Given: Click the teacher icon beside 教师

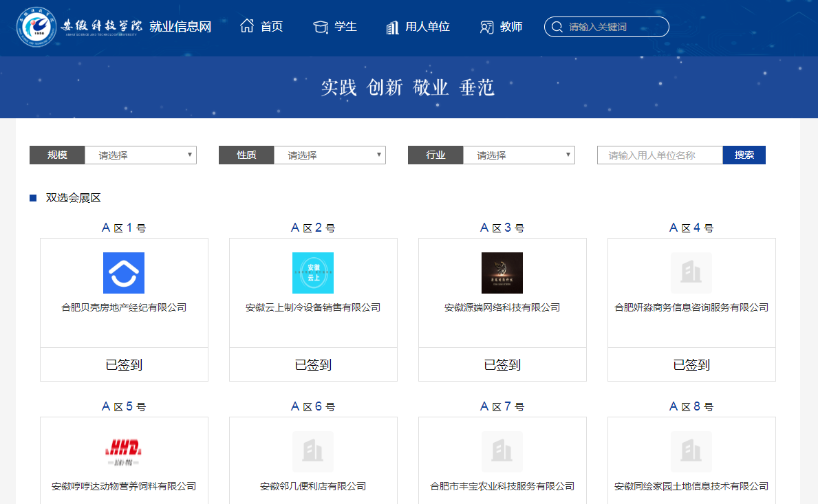Looking at the screenshot, I should (486, 27).
